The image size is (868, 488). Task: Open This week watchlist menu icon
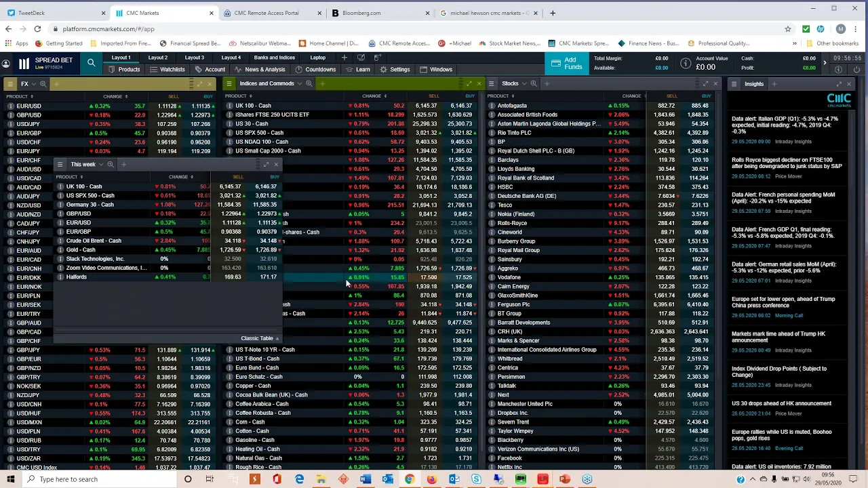click(x=60, y=165)
